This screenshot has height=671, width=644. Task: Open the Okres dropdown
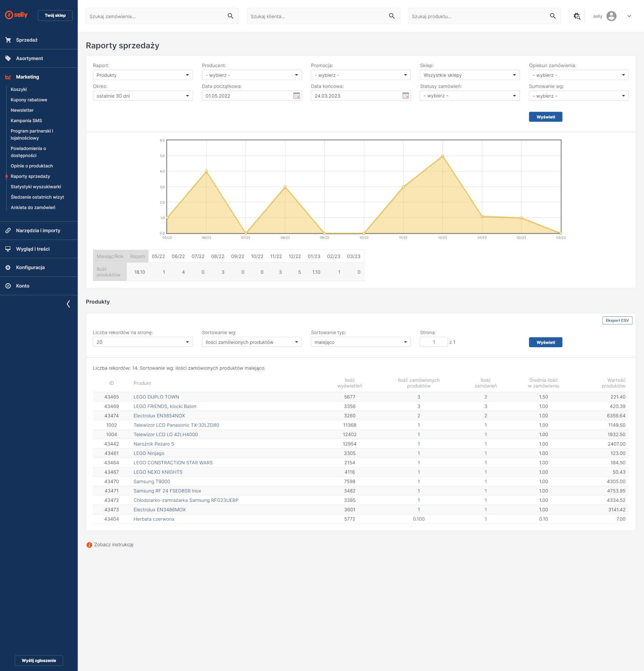click(x=143, y=96)
